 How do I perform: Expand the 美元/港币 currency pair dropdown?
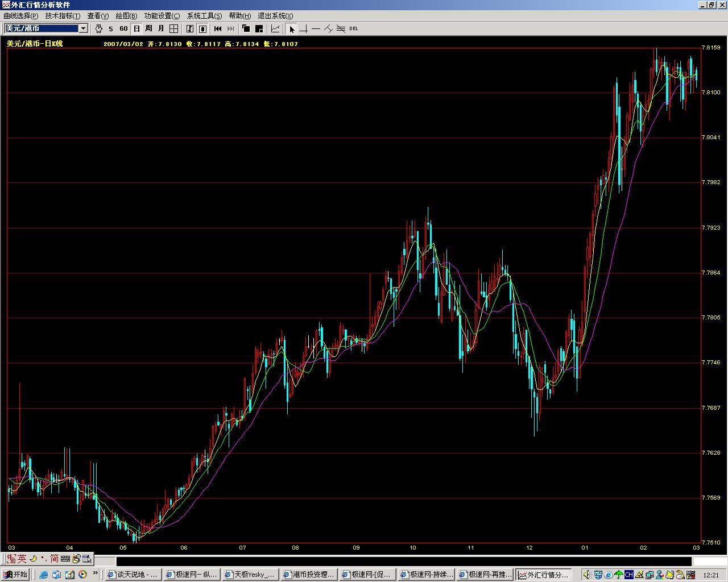83,28
